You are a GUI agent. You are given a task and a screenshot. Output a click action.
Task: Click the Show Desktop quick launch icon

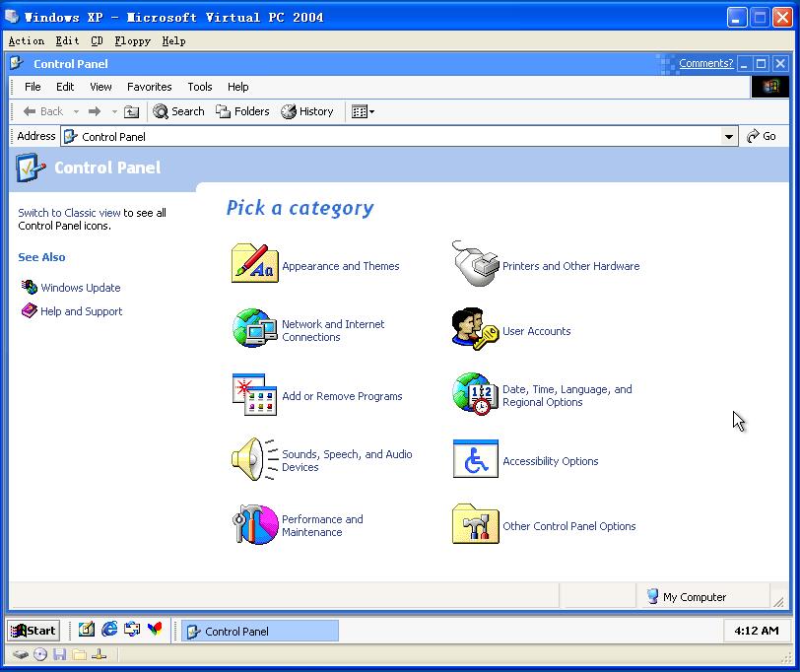tap(87, 630)
